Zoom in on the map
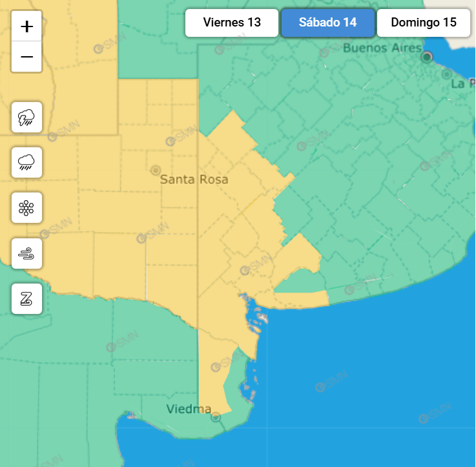Screen dimensions: 476x467 [x=26, y=26]
